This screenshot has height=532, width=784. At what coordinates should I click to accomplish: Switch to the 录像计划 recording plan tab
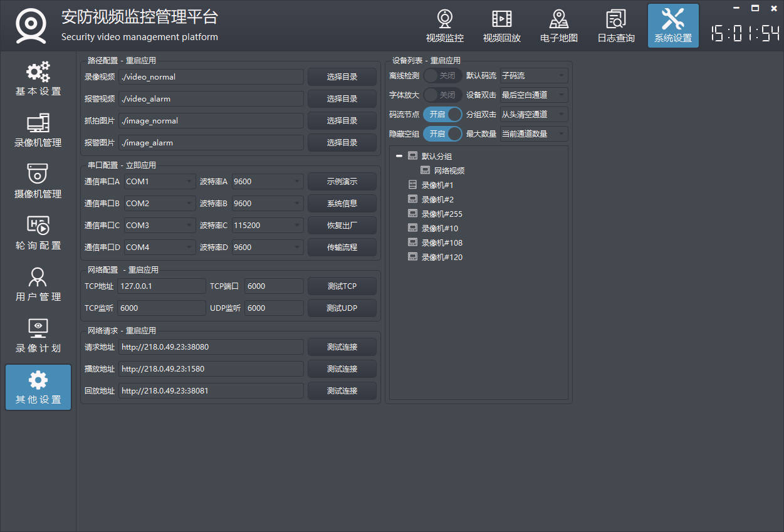pyautogui.click(x=38, y=336)
